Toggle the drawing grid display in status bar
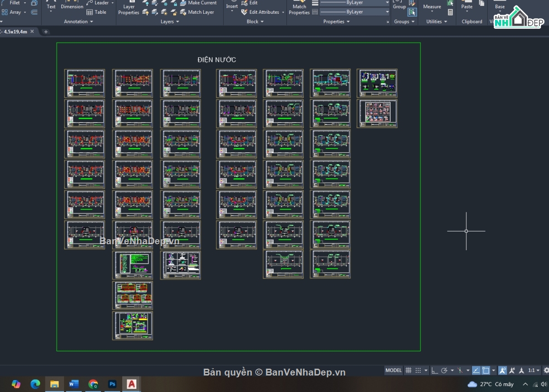The height and width of the screenshot is (392, 549). pos(409,371)
